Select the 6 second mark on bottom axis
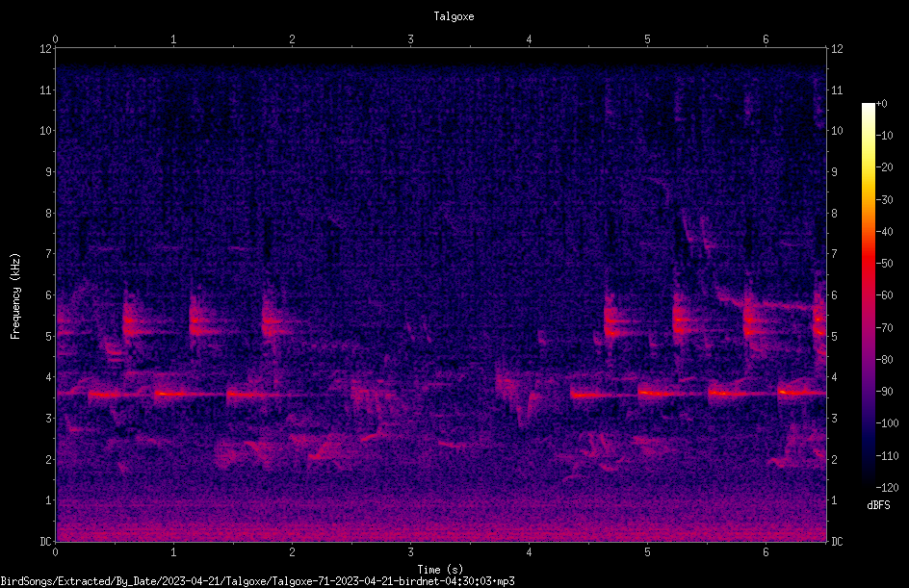 click(766, 552)
